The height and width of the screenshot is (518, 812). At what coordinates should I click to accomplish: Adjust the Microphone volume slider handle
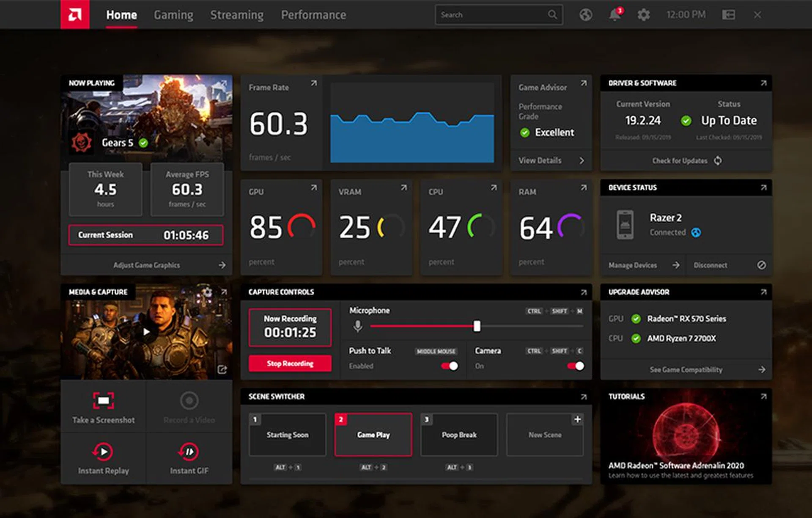point(477,326)
